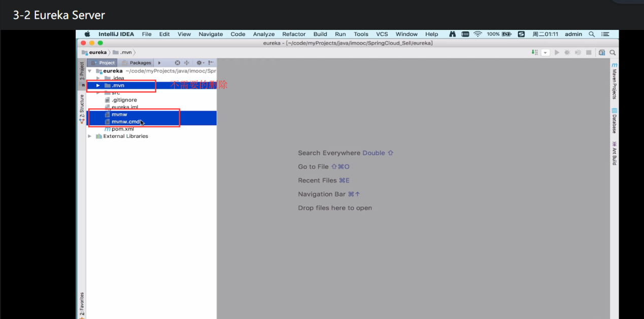
Task: Open the Build menu
Action: point(320,34)
